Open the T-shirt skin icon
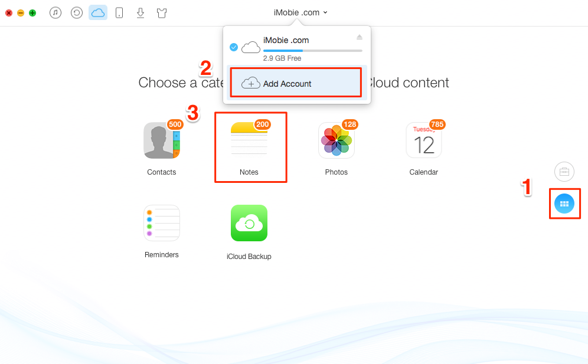 [162, 13]
